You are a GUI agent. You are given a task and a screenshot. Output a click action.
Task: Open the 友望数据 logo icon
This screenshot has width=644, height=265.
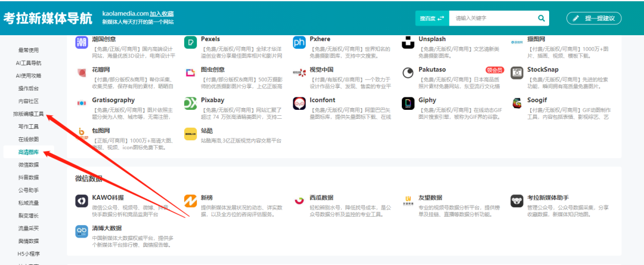coord(408,201)
